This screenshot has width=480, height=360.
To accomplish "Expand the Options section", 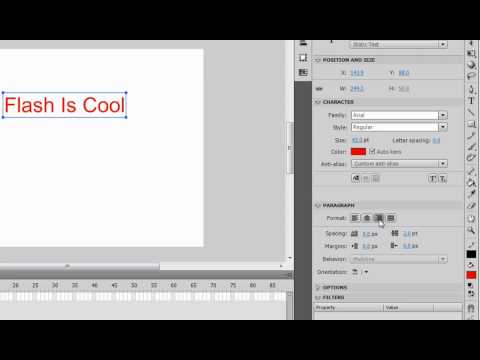I will [317, 287].
